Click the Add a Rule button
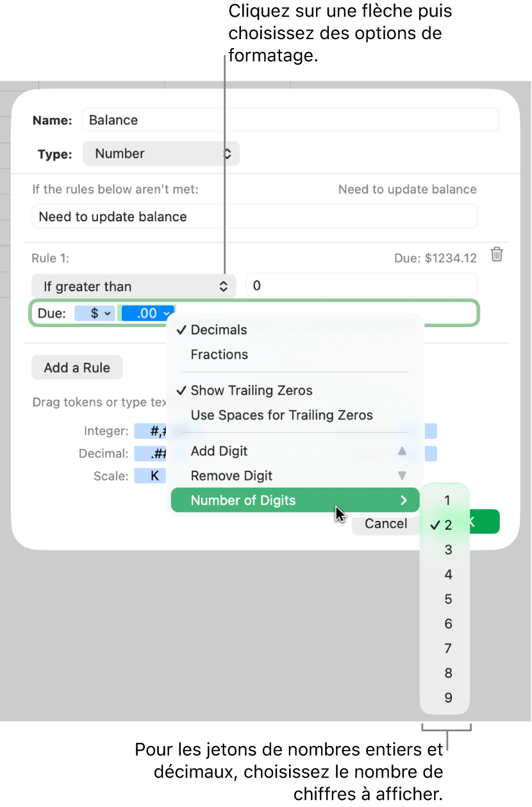 77,367
